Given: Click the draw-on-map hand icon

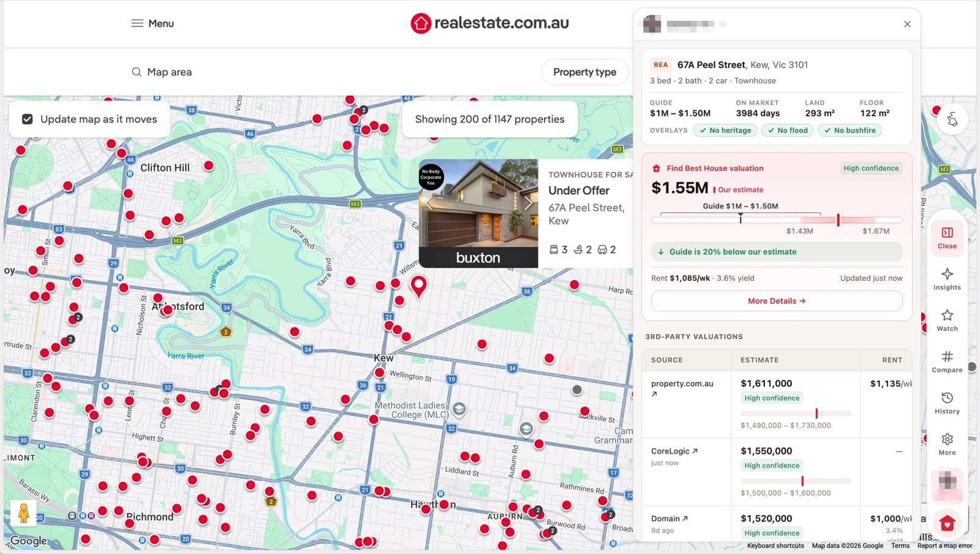Looking at the screenshot, I should tap(952, 119).
